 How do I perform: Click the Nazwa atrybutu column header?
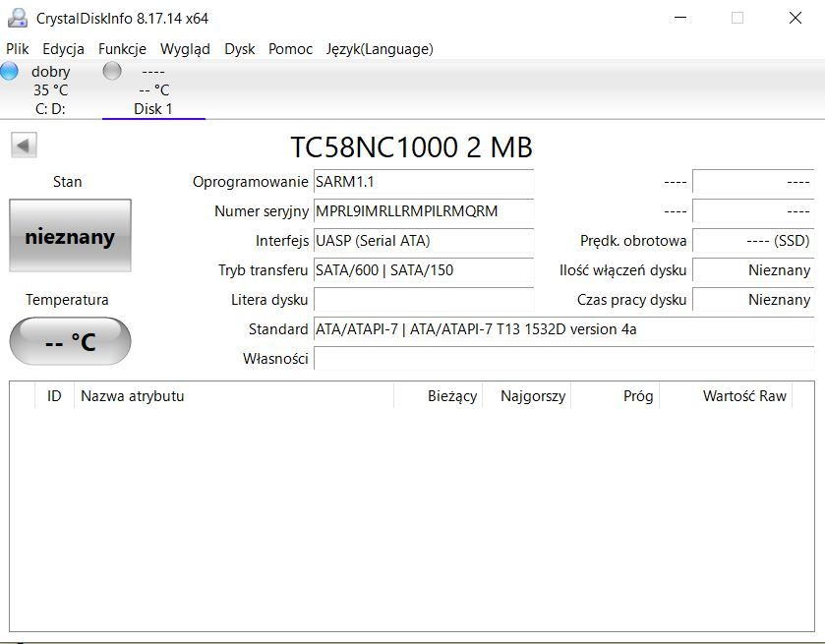click(234, 395)
